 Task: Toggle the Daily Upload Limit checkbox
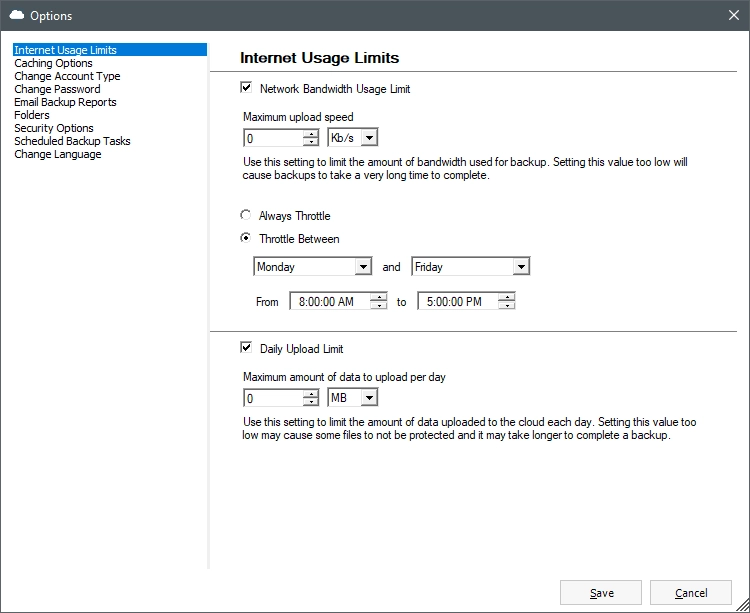[246, 348]
